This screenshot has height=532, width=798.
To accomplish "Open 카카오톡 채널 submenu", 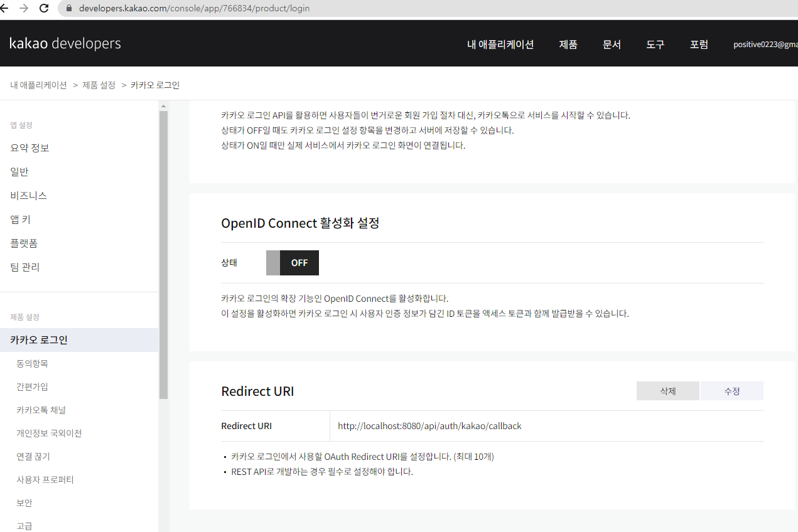I will [x=41, y=410].
